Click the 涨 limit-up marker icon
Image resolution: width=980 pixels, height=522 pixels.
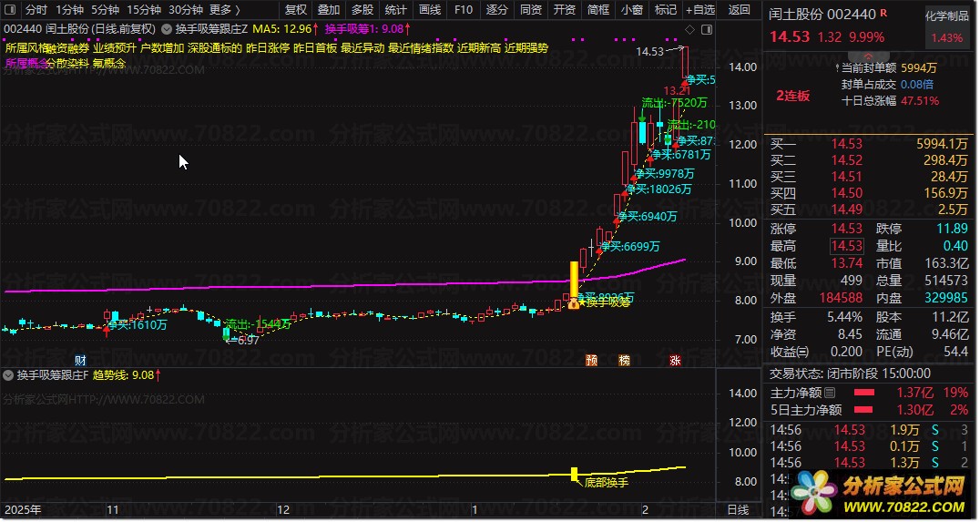coord(675,360)
